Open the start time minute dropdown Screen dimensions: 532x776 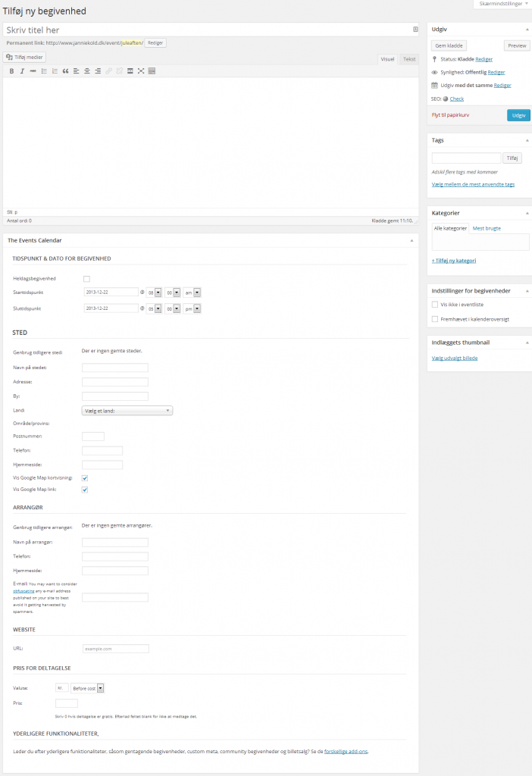coord(172,293)
